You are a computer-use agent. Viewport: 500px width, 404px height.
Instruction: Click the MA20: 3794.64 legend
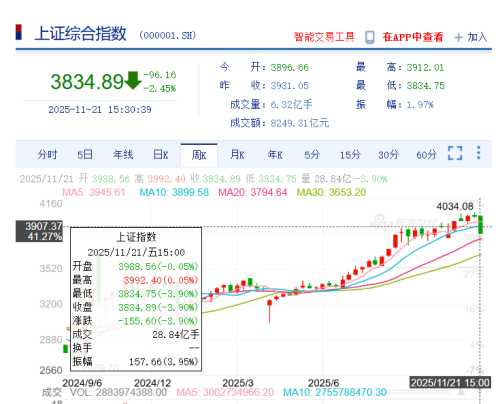pos(253,192)
